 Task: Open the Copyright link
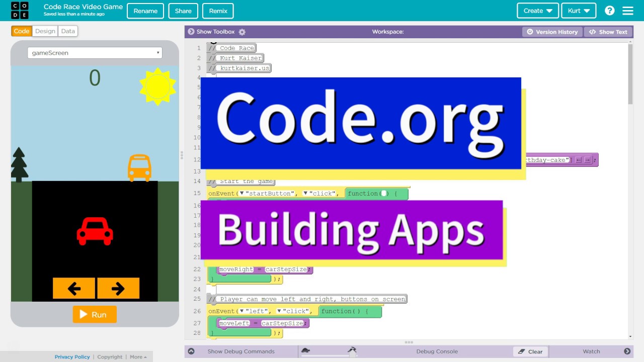pyautogui.click(x=110, y=357)
